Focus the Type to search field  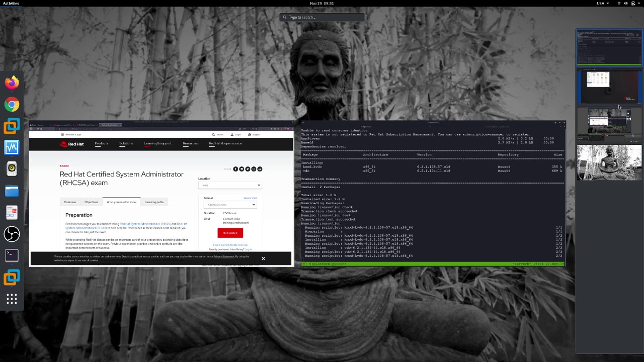point(322,17)
